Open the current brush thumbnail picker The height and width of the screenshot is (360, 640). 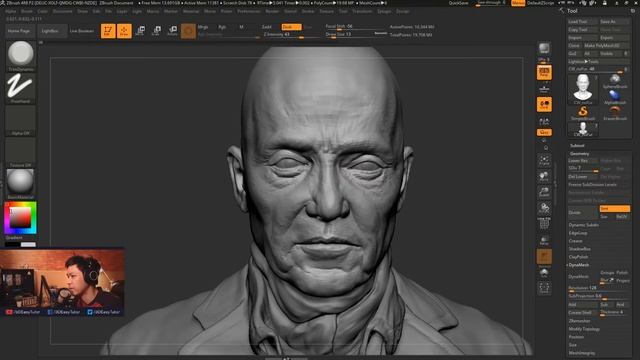pos(20,56)
